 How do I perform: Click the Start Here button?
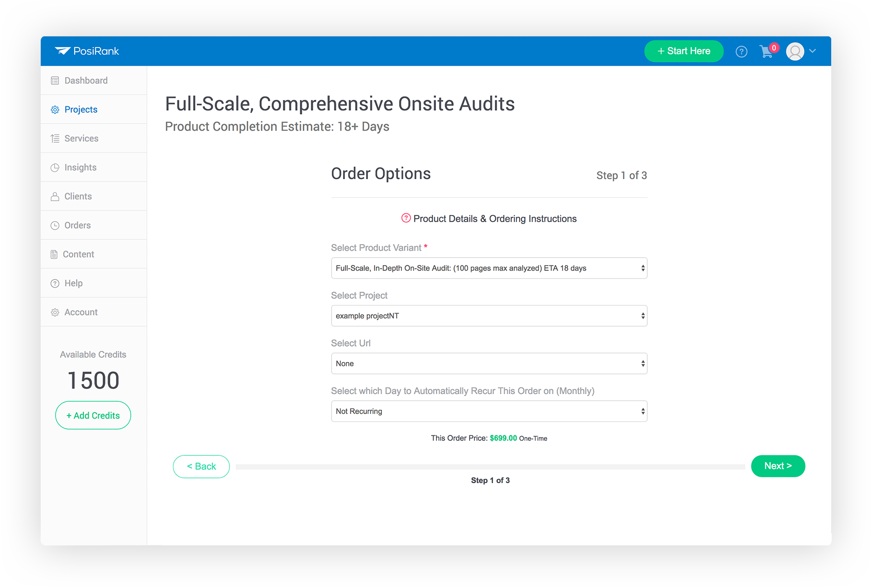684,51
